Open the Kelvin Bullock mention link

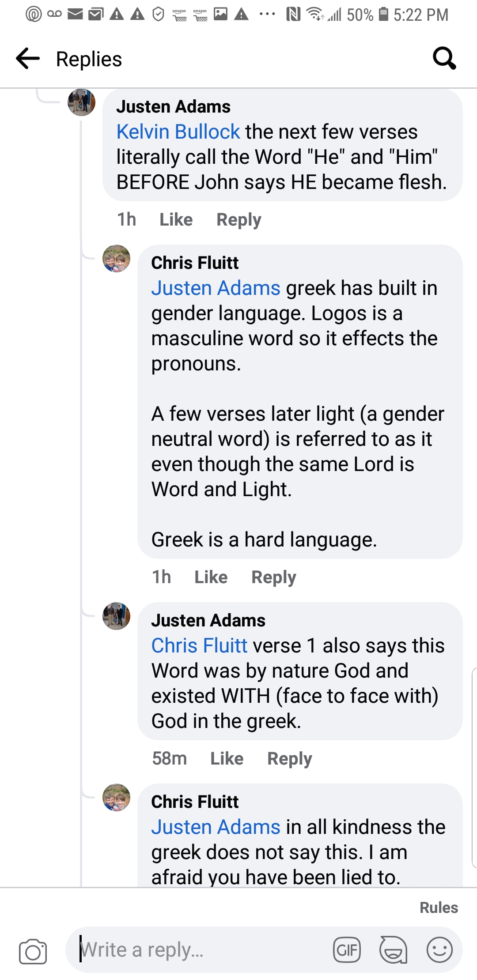[178, 132]
